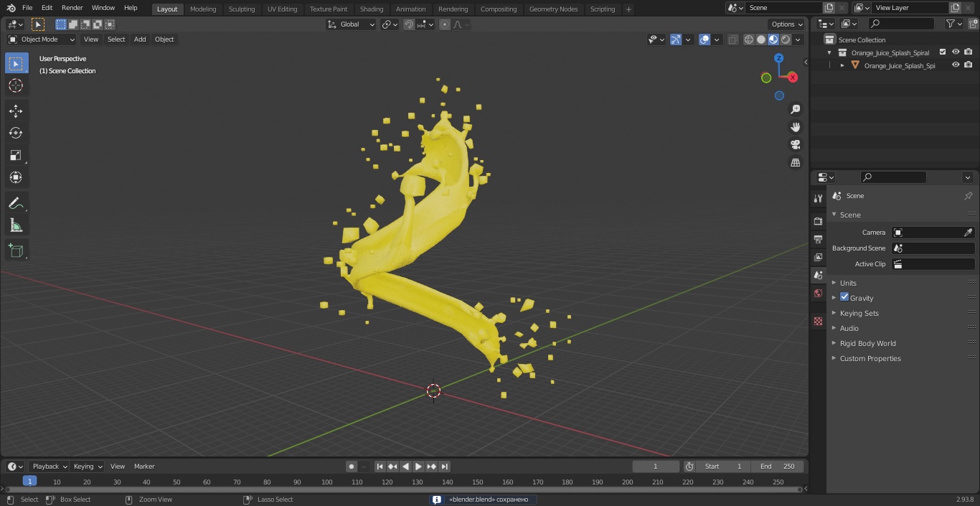Viewport: 980px width, 506px height.
Task: Click the current frame number field
Action: point(655,467)
